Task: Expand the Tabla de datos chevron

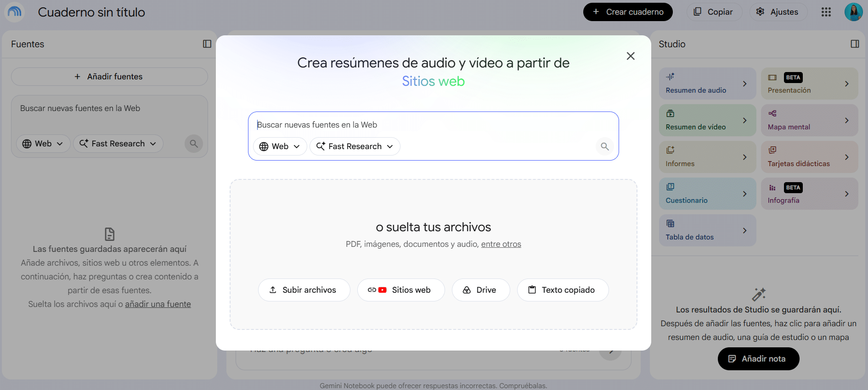Action: (x=744, y=231)
